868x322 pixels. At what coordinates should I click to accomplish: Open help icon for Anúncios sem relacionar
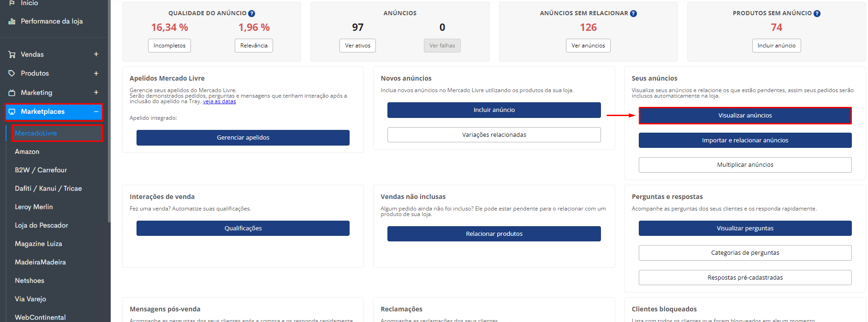point(633,13)
